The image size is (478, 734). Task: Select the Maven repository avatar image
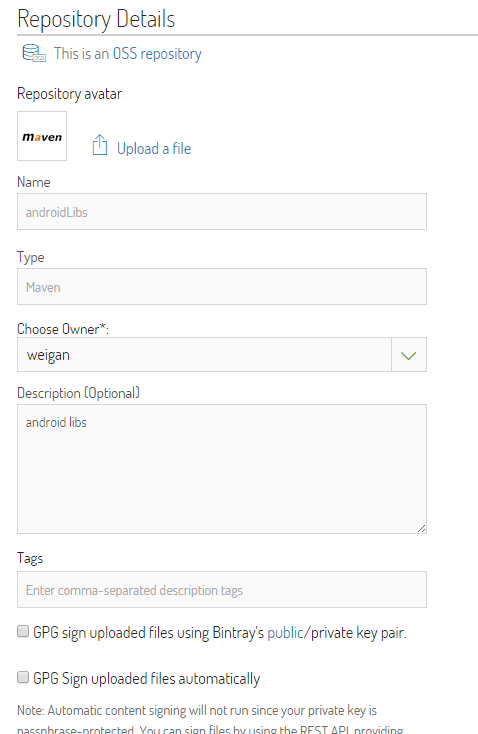(42, 136)
